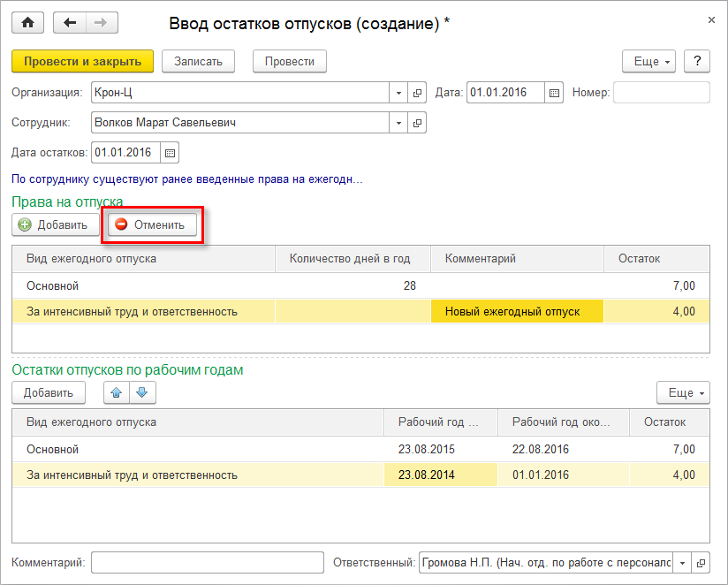Open help with the question mark button
728x585 pixels.
click(x=698, y=61)
